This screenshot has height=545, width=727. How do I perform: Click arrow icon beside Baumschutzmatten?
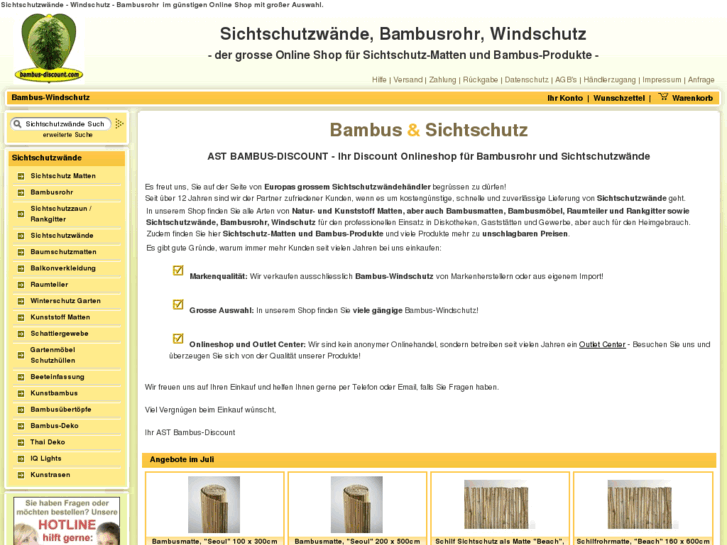(20, 252)
